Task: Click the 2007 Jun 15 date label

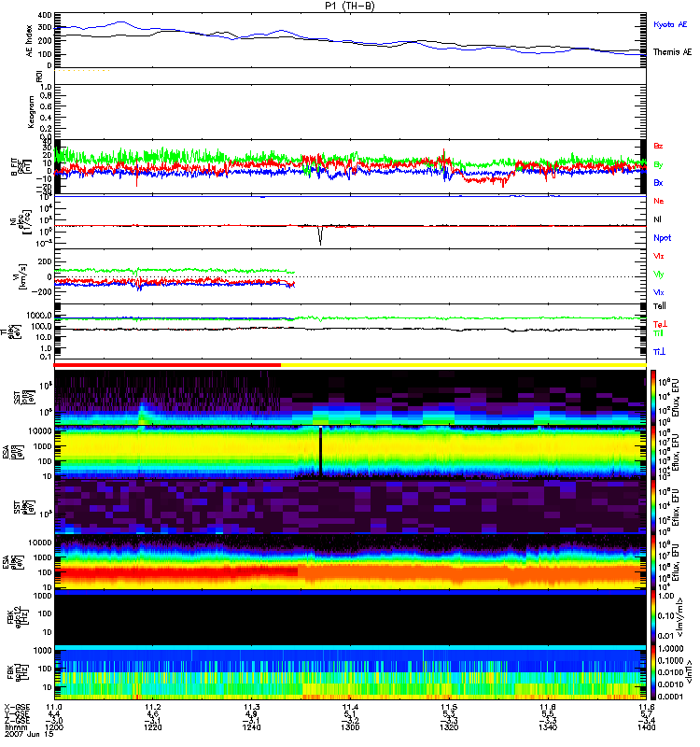Action: [29, 734]
